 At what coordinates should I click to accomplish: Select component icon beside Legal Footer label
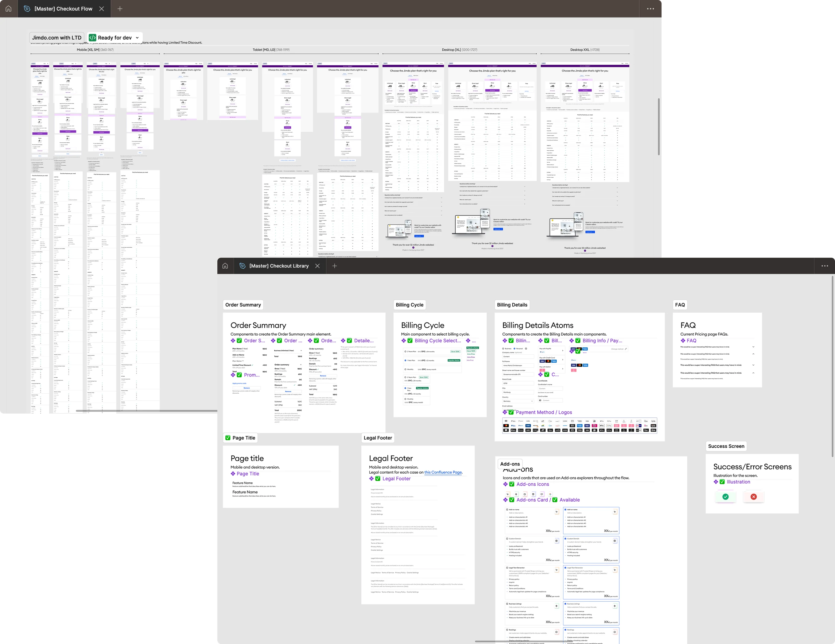[371, 479]
